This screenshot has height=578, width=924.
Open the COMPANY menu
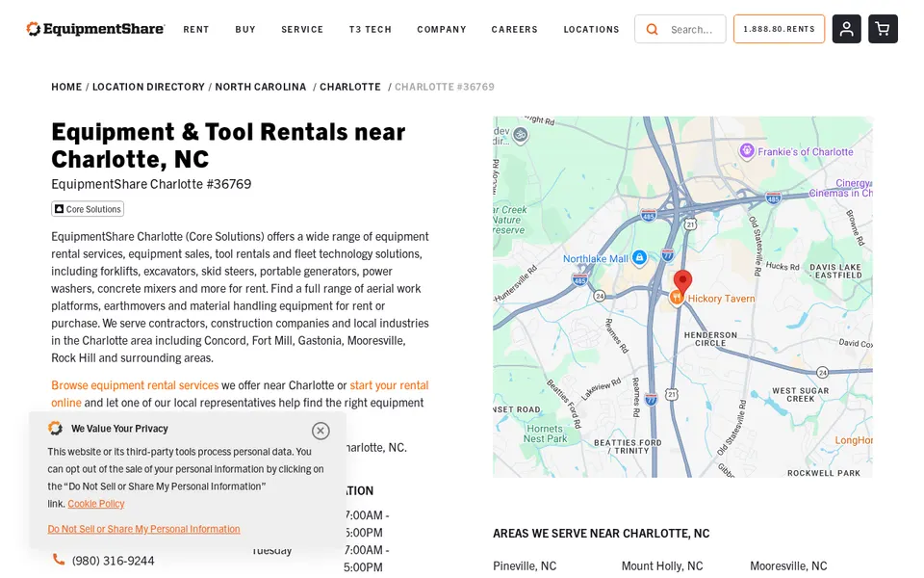(x=442, y=29)
